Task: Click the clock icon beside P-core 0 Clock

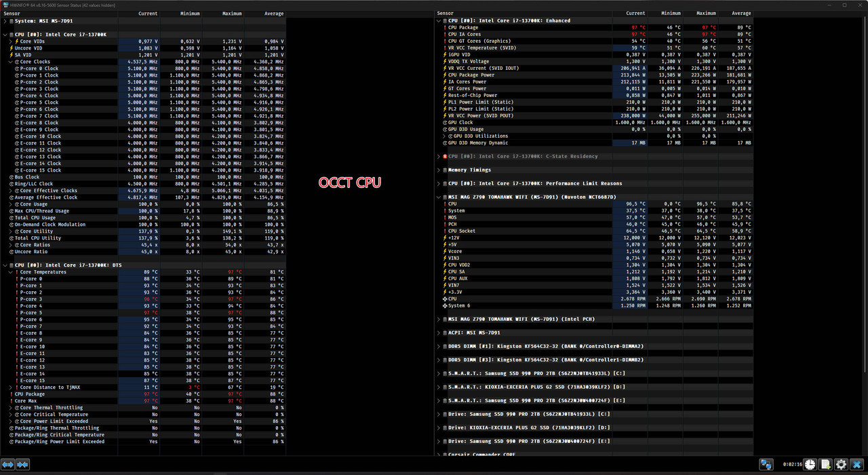Action: point(17,69)
